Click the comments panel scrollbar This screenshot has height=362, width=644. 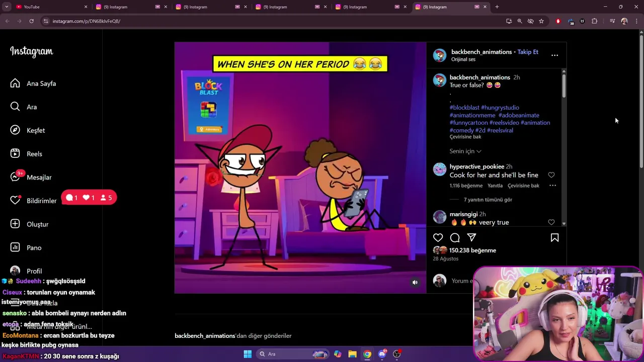click(x=564, y=86)
